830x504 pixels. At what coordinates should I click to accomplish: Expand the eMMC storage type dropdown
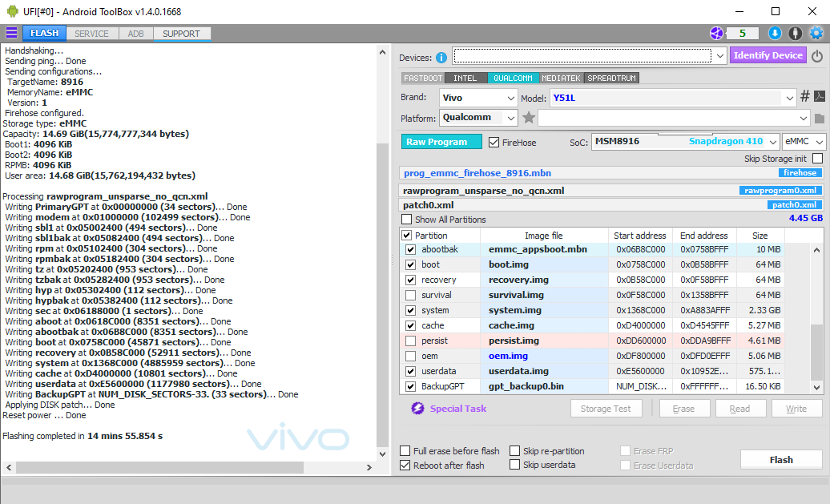(804, 141)
